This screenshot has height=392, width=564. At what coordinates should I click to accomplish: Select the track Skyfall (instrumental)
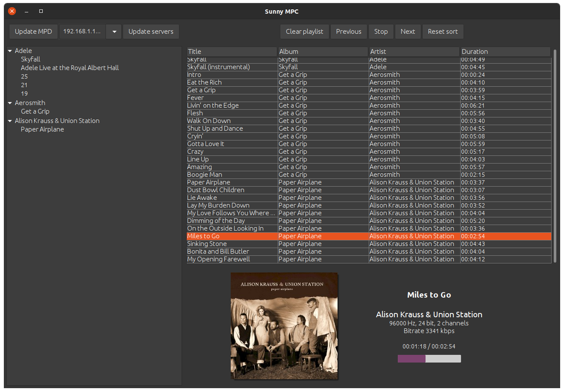point(218,67)
